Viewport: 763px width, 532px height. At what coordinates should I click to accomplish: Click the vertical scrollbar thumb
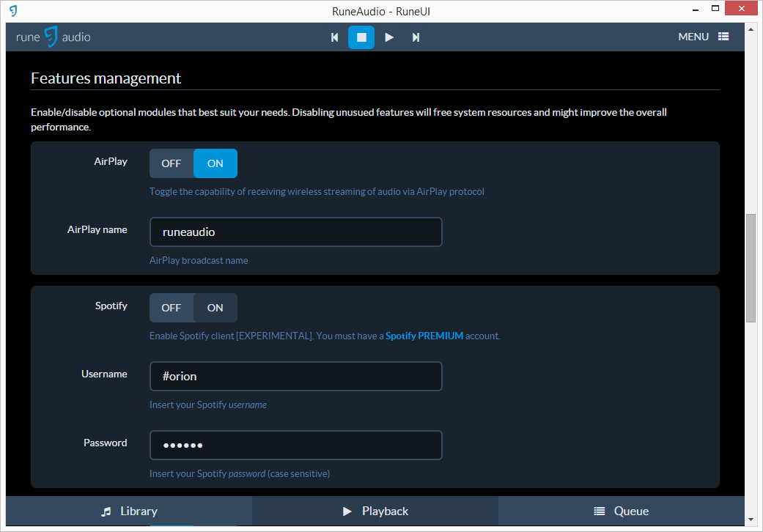(751, 268)
